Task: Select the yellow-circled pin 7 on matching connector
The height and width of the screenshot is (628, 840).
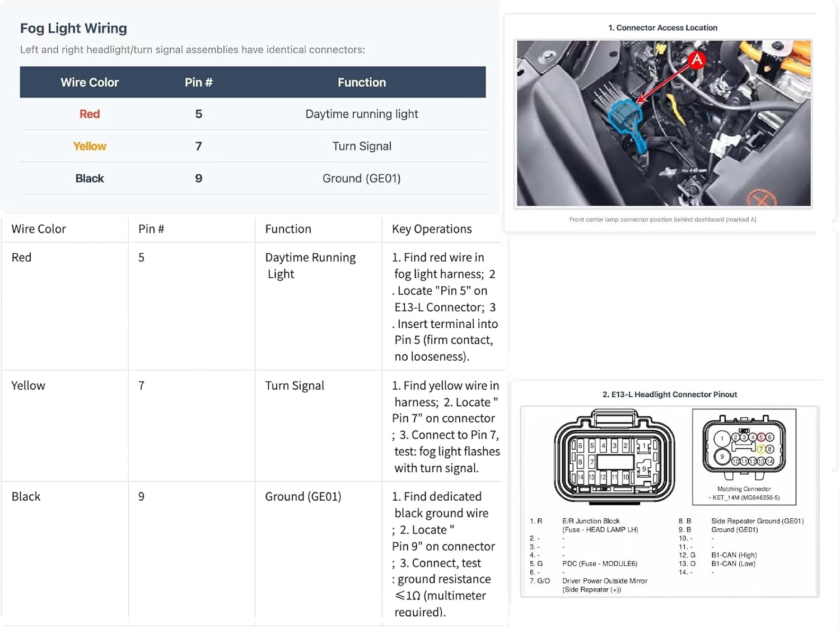Action: (x=761, y=449)
